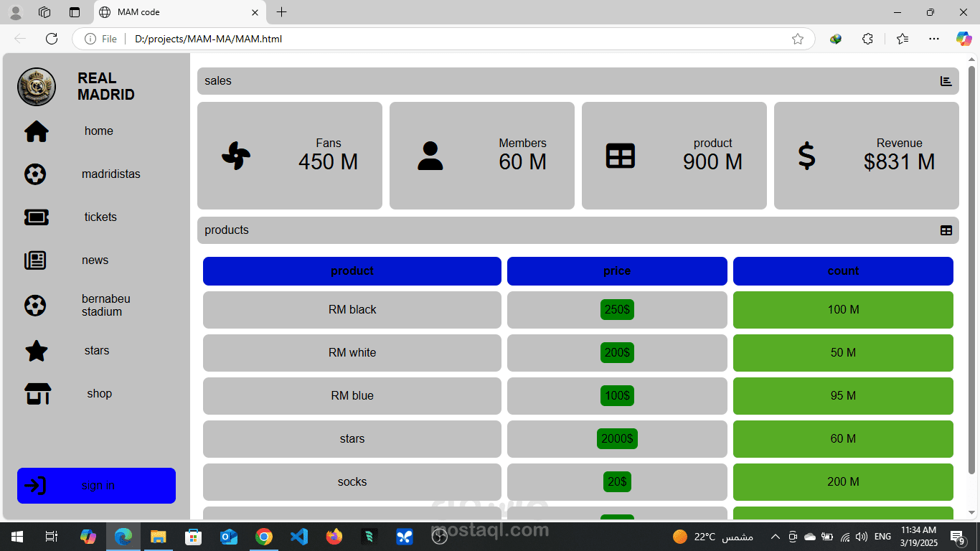Screen dimensions: 980x551
Task: Open the stars link
Action: coord(97,351)
